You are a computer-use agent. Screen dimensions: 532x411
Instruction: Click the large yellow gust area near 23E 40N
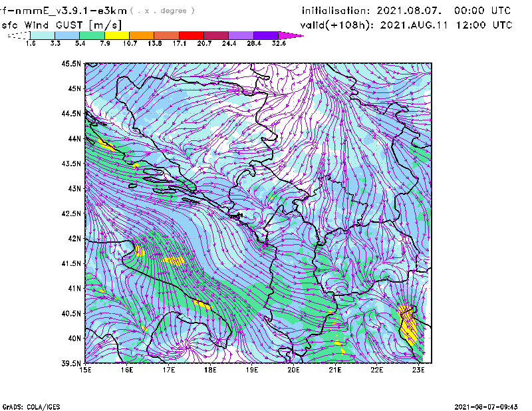[408, 325]
